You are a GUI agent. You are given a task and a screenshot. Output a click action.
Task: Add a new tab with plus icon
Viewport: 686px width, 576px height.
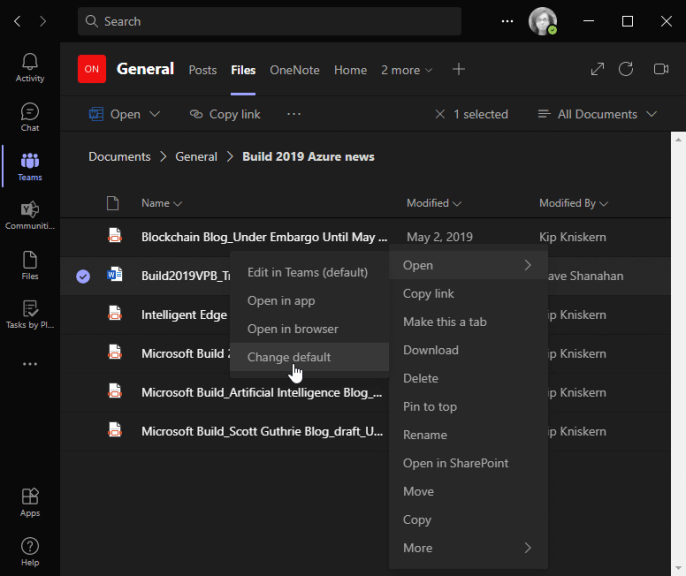tap(458, 69)
